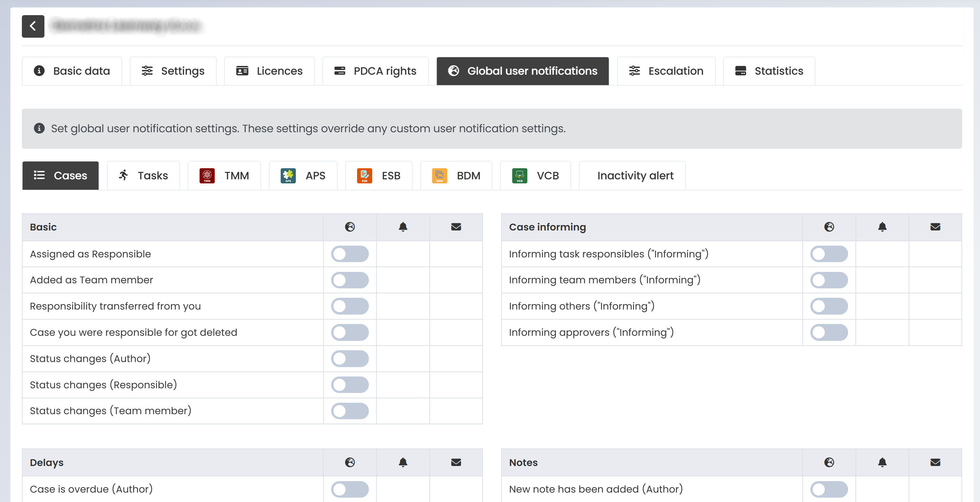Toggle Informing others notification switch
Screen dimensions: 980x502
829,306
